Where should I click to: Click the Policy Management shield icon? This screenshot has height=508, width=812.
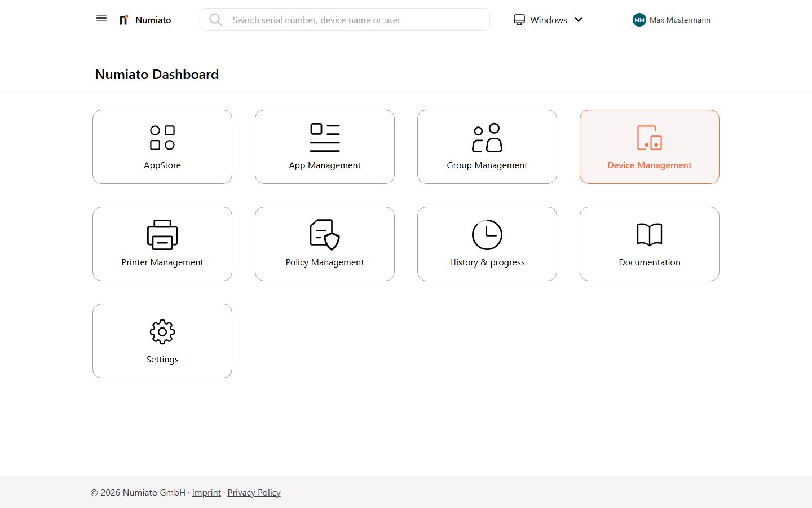pos(325,234)
